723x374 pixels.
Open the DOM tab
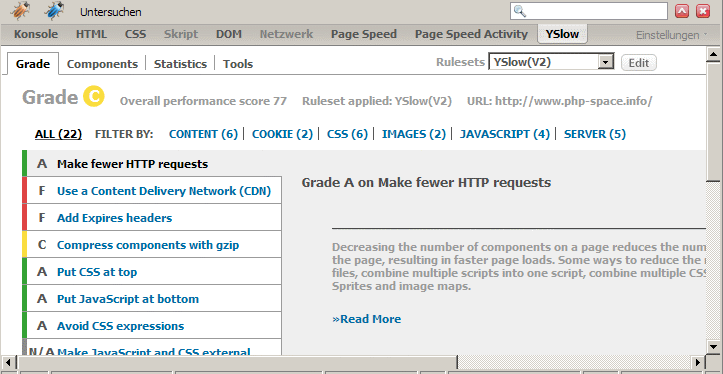[229, 34]
